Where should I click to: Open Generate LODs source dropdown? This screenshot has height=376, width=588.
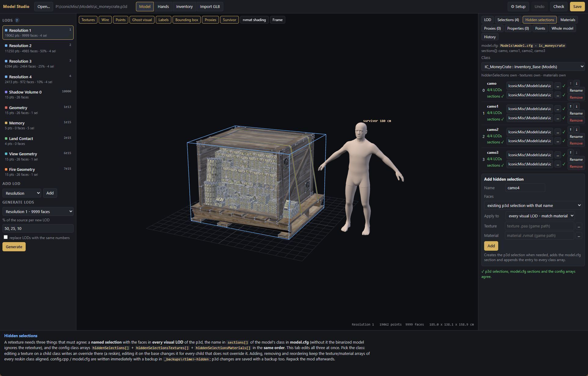pos(38,212)
